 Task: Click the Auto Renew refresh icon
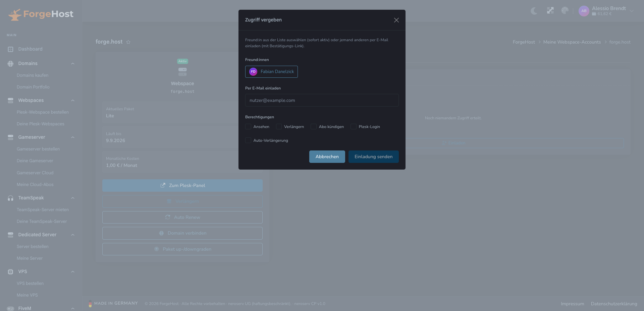pyautogui.click(x=168, y=217)
